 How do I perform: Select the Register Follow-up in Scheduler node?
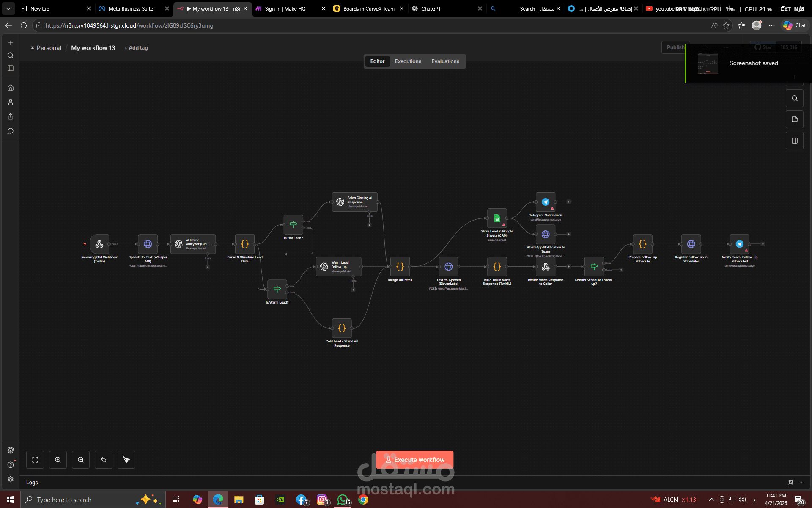[x=691, y=244]
